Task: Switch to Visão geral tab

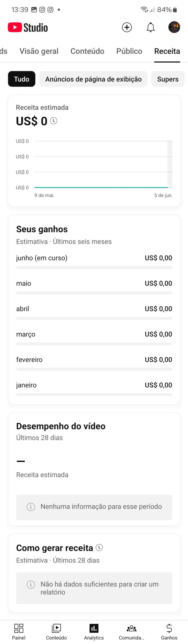Action: pyautogui.click(x=39, y=51)
